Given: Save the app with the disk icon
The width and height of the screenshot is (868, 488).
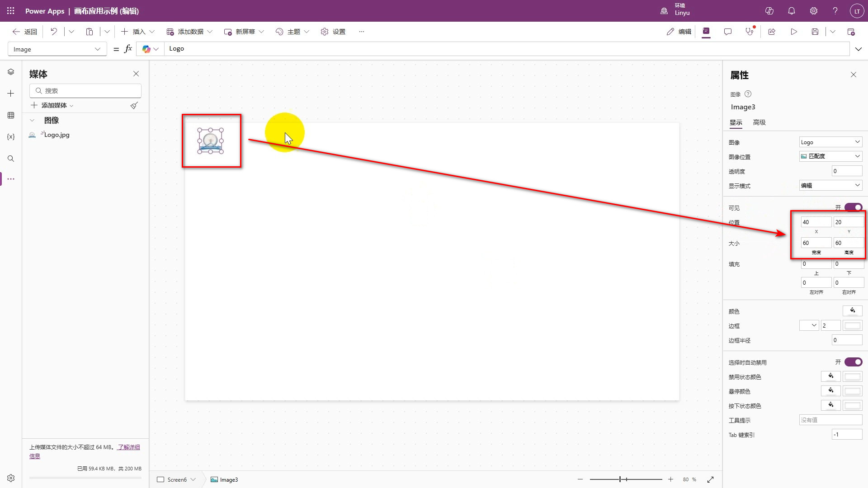Looking at the screenshot, I should (815, 32).
